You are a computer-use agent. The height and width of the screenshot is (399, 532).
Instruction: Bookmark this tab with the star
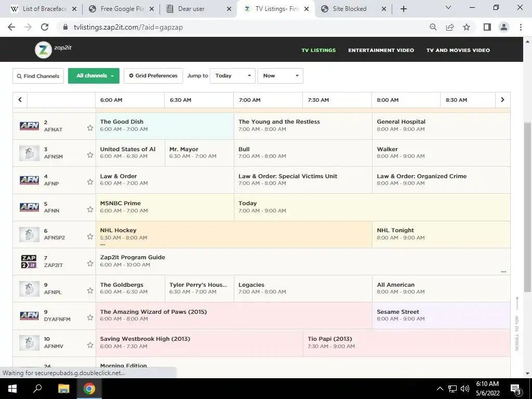pos(467,27)
